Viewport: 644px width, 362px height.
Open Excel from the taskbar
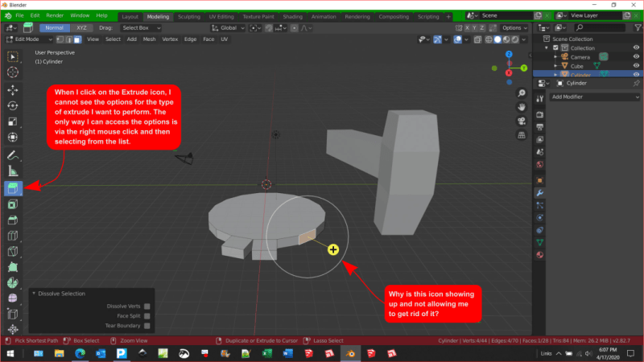(266, 353)
